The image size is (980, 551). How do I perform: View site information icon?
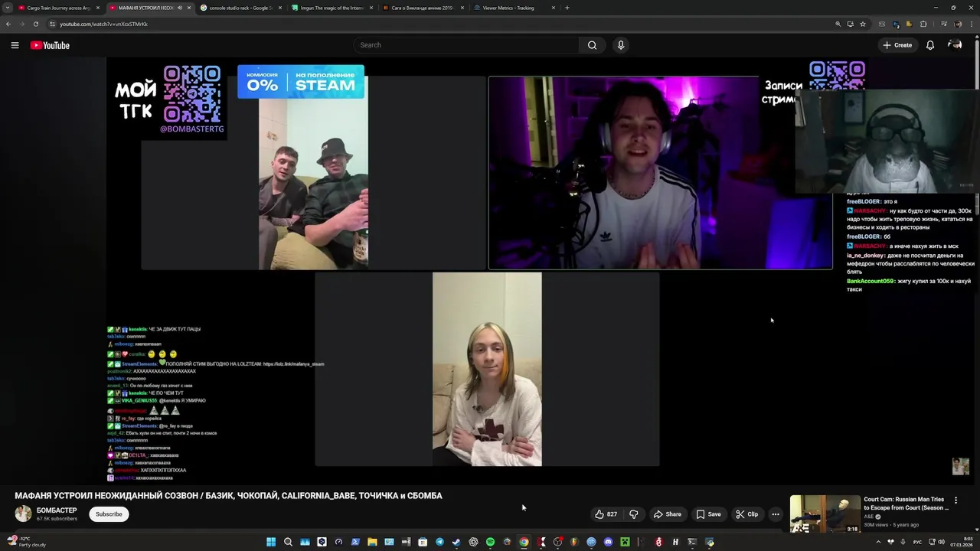point(52,24)
